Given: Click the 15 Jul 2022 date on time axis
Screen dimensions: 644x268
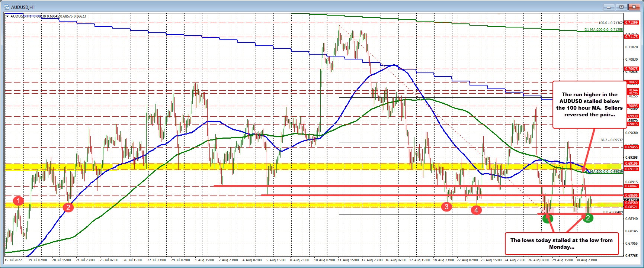Looking at the screenshot, I should (13, 260).
